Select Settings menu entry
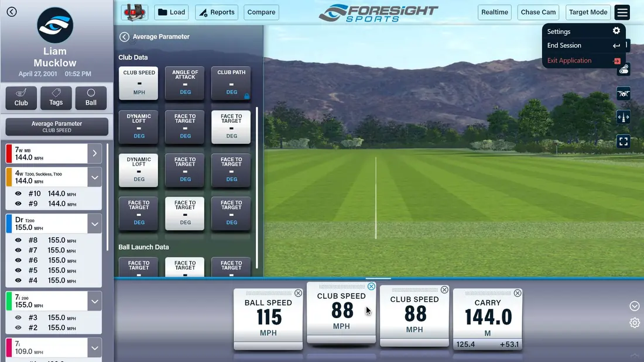The height and width of the screenshot is (362, 644). (583, 32)
